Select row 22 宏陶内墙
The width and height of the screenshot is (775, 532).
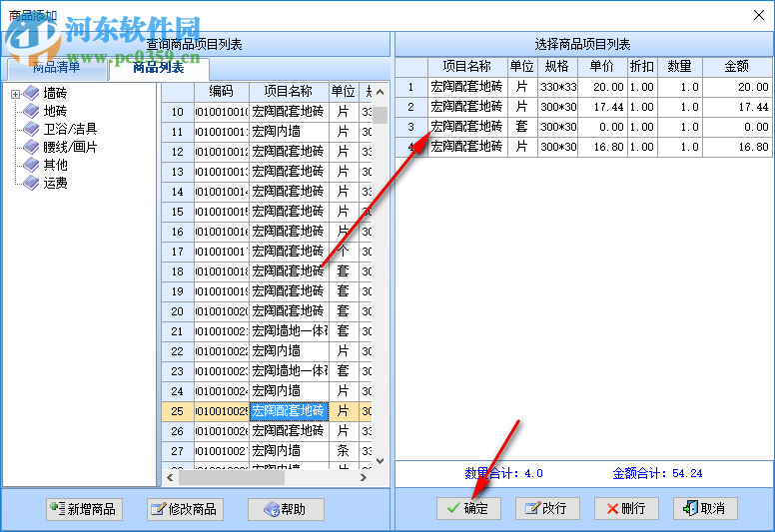[267, 351]
